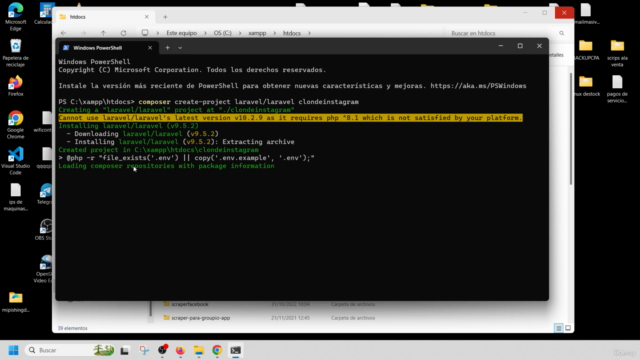Open Snipping Tool from taskbar
640x360 pixels.
click(x=144, y=350)
